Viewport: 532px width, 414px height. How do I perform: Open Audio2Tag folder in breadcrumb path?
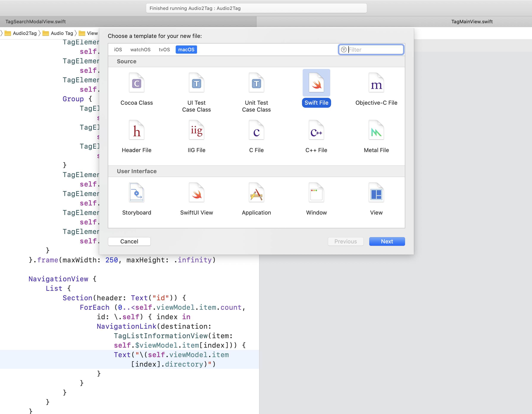[x=21, y=33]
